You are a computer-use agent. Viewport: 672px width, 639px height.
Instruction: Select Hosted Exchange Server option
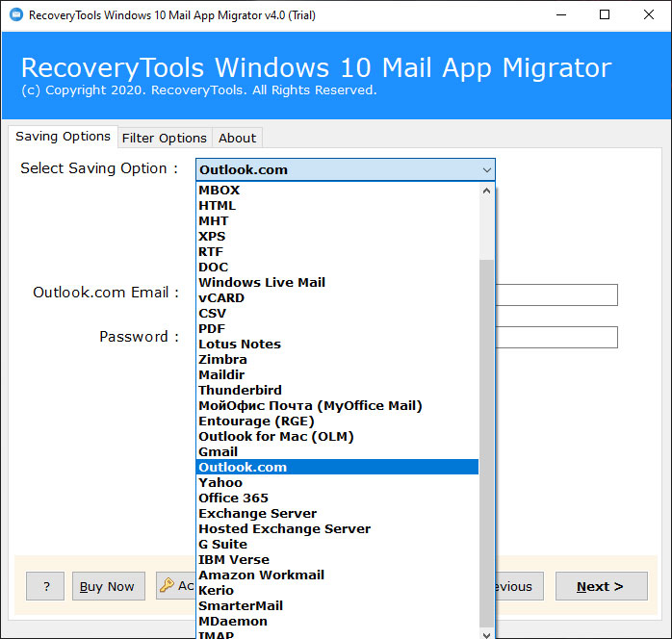point(338,529)
